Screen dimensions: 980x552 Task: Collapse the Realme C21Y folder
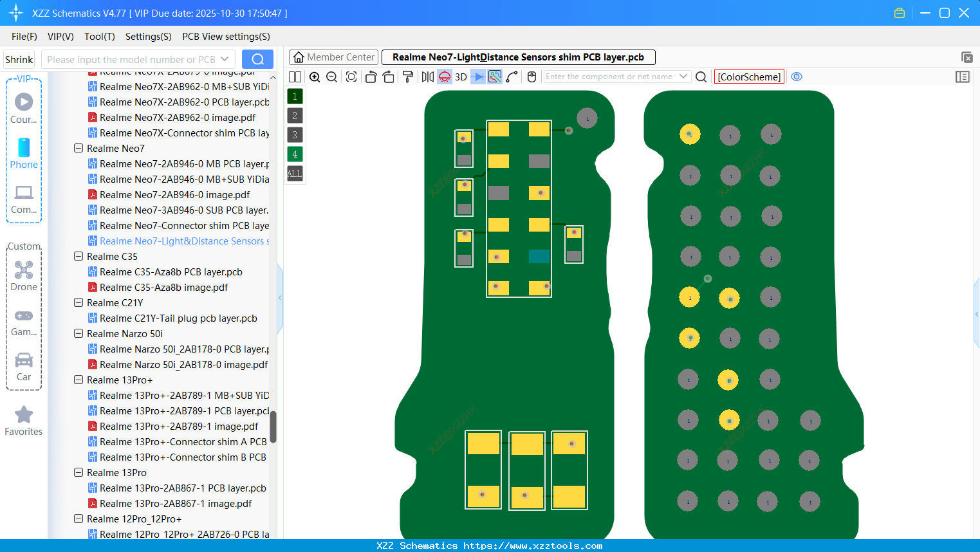click(x=79, y=302)
